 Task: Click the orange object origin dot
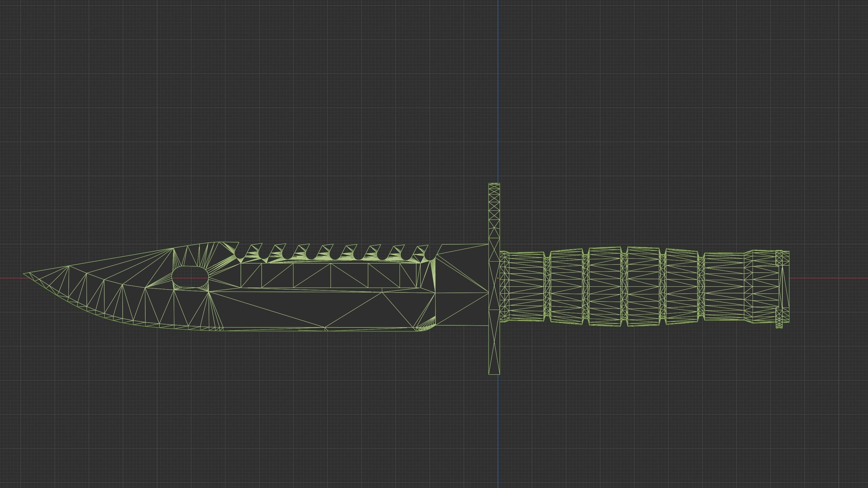[498, 278]
